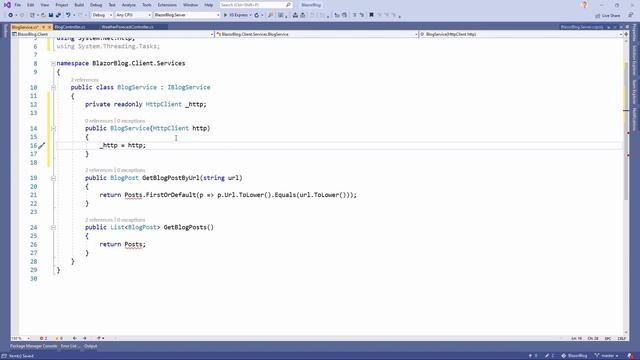Click the browser refresh toolbar icon
Image resolution: width=640 pixels, height=360 pixels.
pos(257,15)
